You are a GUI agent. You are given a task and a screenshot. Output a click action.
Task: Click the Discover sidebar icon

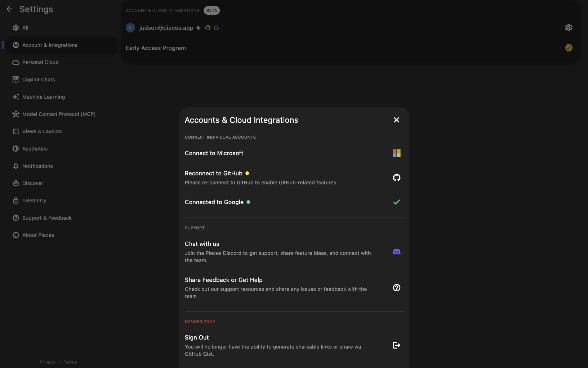(x=16, y=183)
